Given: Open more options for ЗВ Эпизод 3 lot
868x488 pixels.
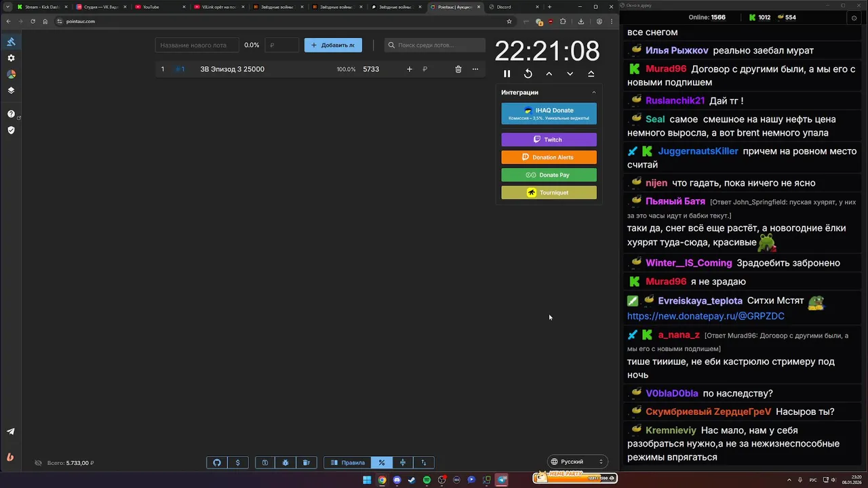Looking at the screenshot, I should tap(475, 69).
